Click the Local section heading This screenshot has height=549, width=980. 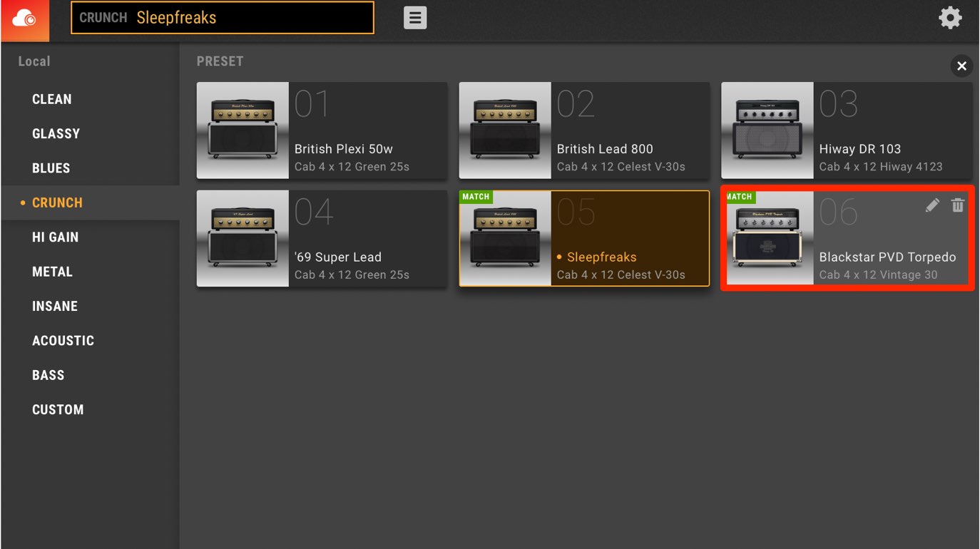[x=34, y=61]
